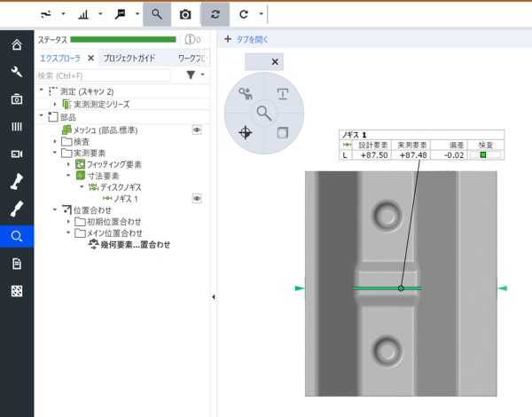Viewport: 532px width, 417px height.
Task: Expand the 初期位置合わせ folder
Action: click(68, 222)
